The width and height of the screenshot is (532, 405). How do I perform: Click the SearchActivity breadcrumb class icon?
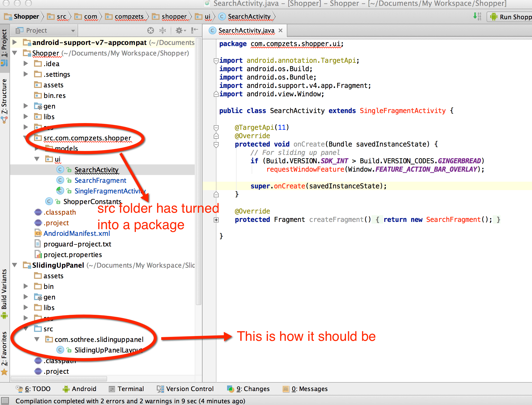click(x=222, y=16)
